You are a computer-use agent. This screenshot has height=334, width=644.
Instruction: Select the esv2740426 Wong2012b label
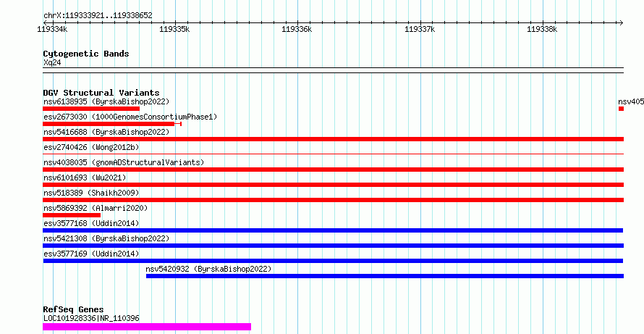tap(92, 147)
